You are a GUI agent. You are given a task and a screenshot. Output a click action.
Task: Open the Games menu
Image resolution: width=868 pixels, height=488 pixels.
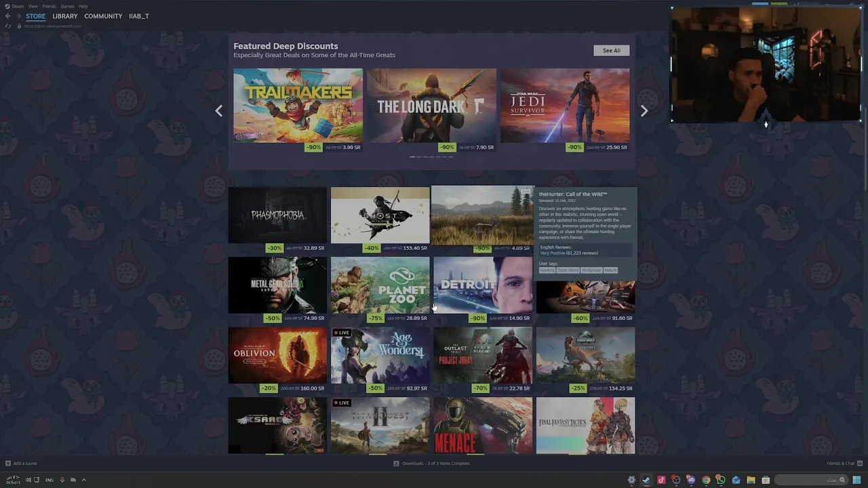[x=67, y=6]
